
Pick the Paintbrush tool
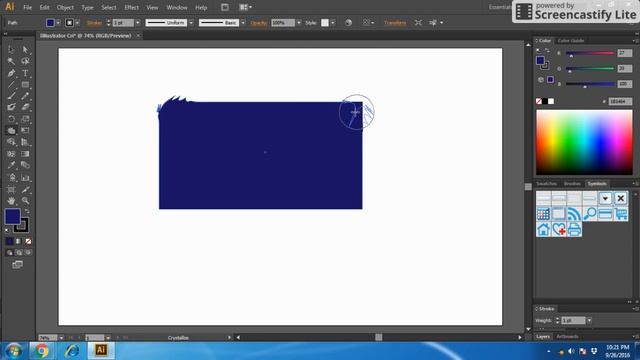click(x=11, y=96)
